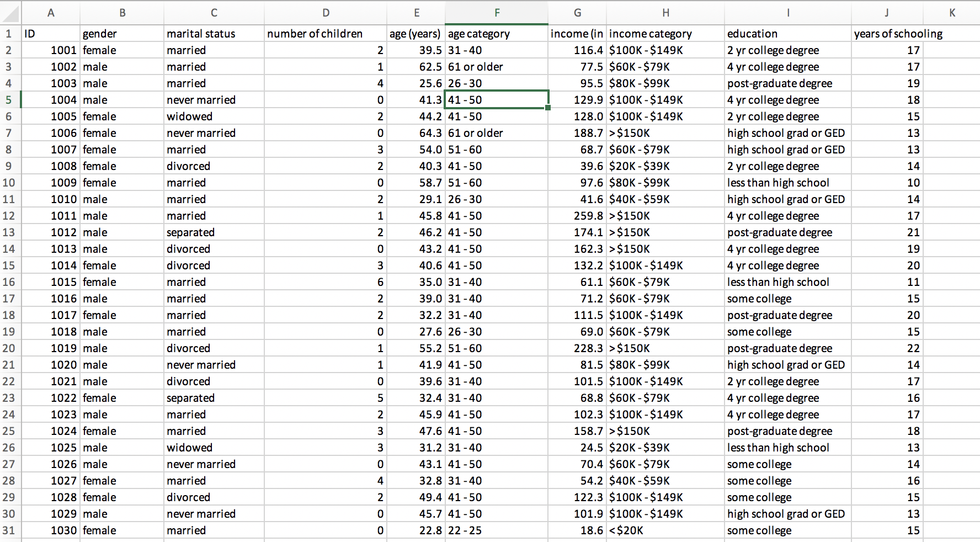Select row 5 header

10,100
